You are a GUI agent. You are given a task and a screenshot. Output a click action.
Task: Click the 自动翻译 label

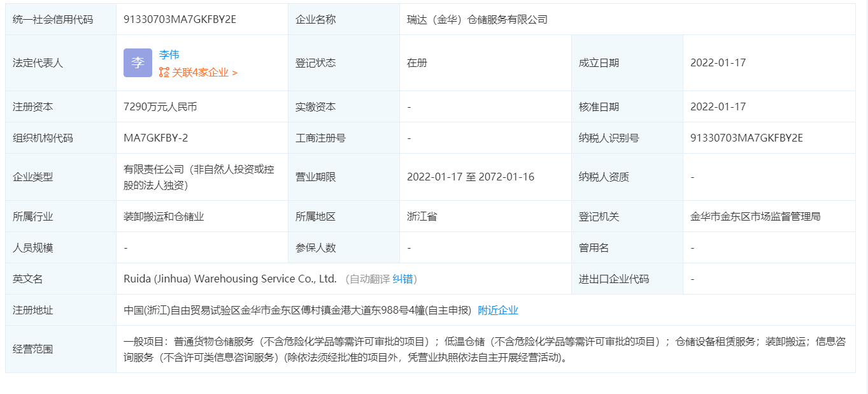click(369, 279)
